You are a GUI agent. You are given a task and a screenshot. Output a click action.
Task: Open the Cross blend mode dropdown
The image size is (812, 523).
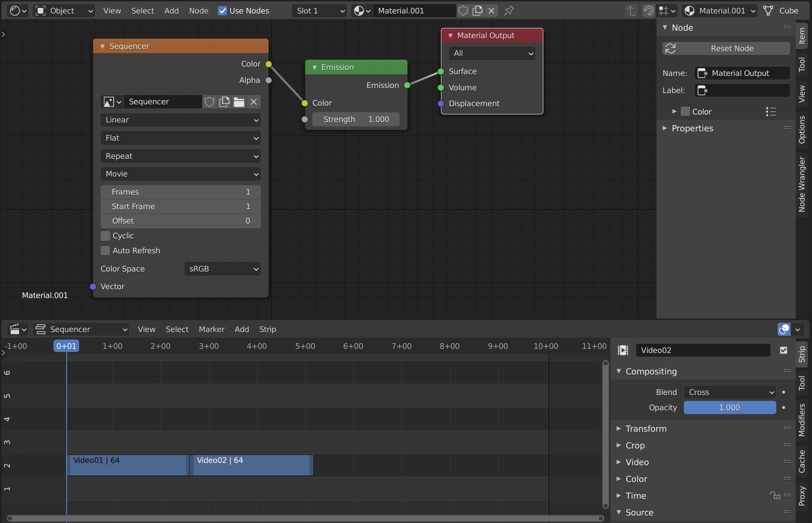click(730, 393)
